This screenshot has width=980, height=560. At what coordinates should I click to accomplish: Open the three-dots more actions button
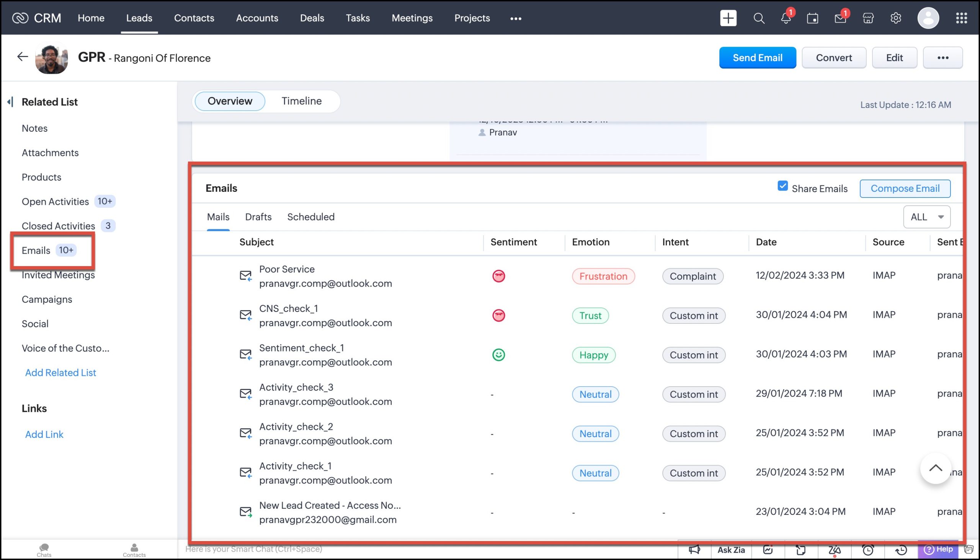(x=942, y=58)
